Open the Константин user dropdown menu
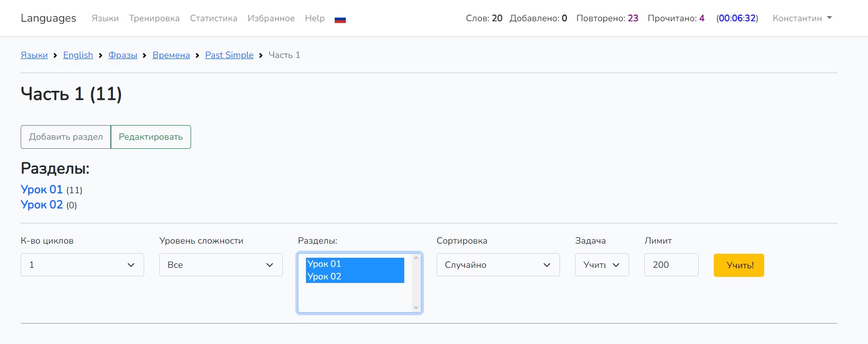This screenshot has height=344, width=868. pyautogui.click(x=801, y=18)
